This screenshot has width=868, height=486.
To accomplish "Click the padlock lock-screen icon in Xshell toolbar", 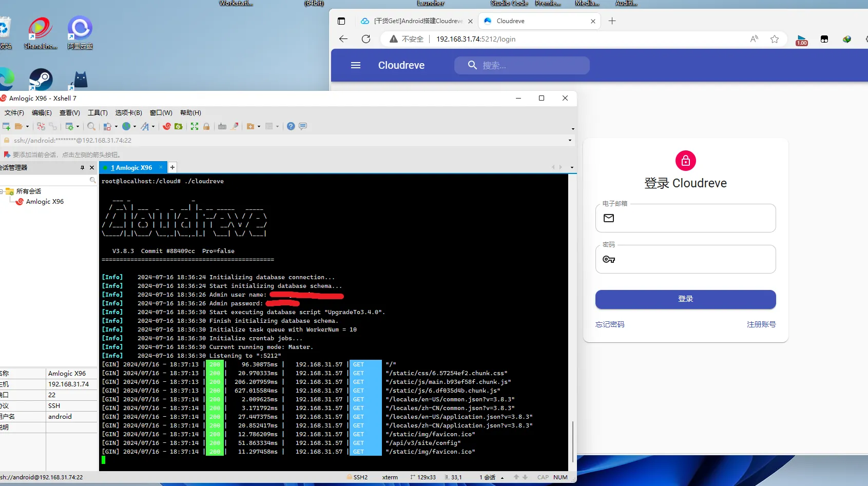I will pos(206,126).
